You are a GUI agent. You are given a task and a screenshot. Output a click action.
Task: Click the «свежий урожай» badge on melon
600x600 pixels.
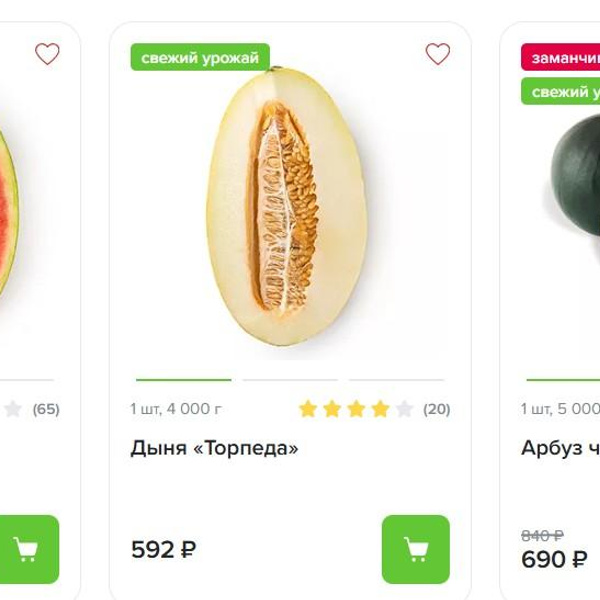(x=200, y=58)
